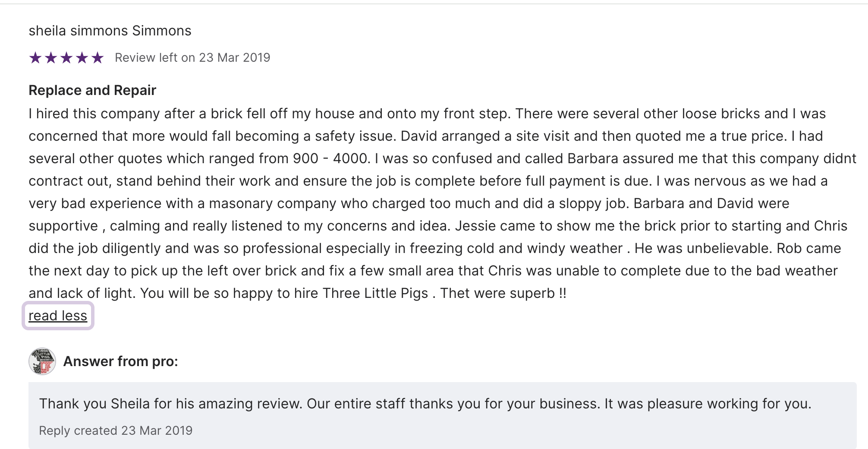Image resolution: width=868 pixels, height=449 pixels.
Task: Click the second purple rating star
Action: click(51, 57)
